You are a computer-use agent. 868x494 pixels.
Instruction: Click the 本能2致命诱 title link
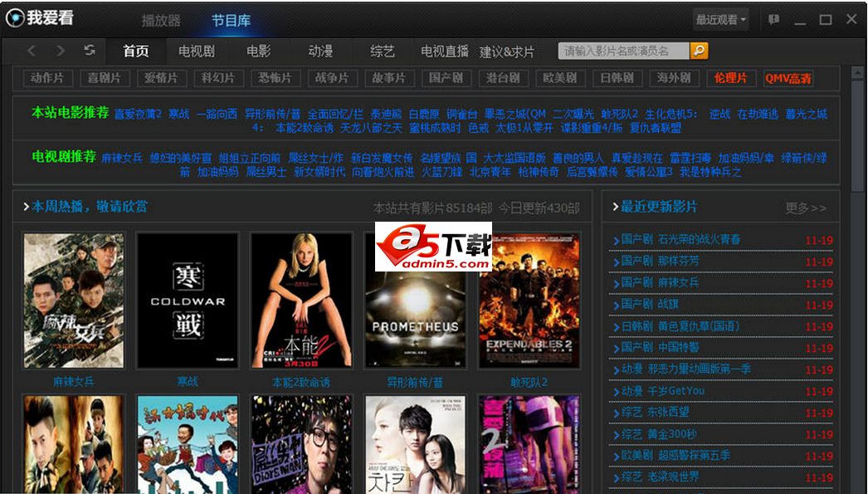pos(301,382)
